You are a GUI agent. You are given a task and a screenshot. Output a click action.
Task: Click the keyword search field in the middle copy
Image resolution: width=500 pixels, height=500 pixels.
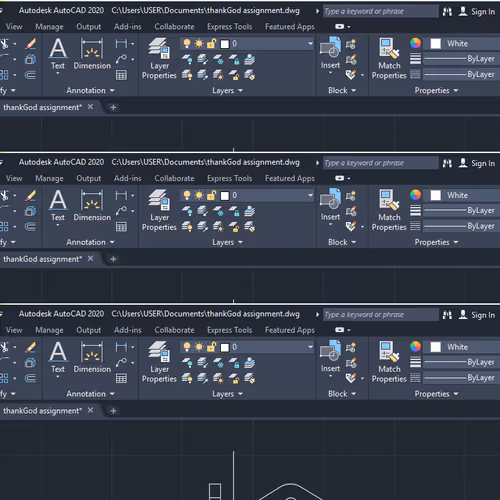coord(380,163)
